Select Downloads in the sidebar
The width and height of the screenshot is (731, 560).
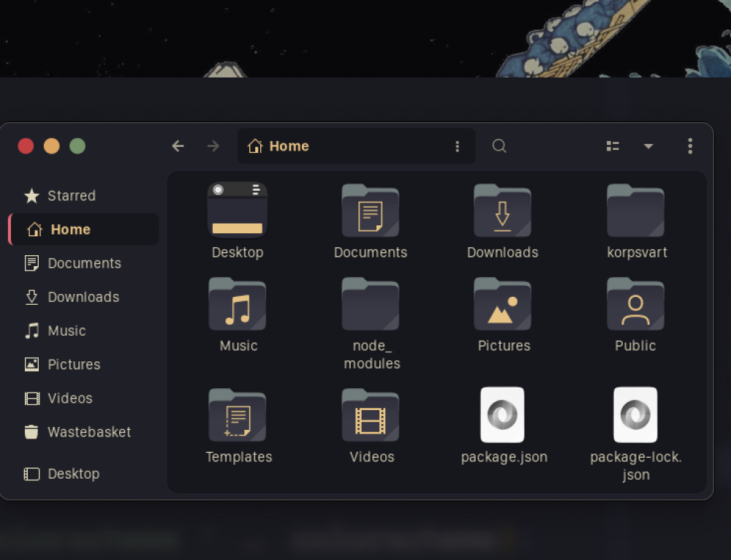83,297
